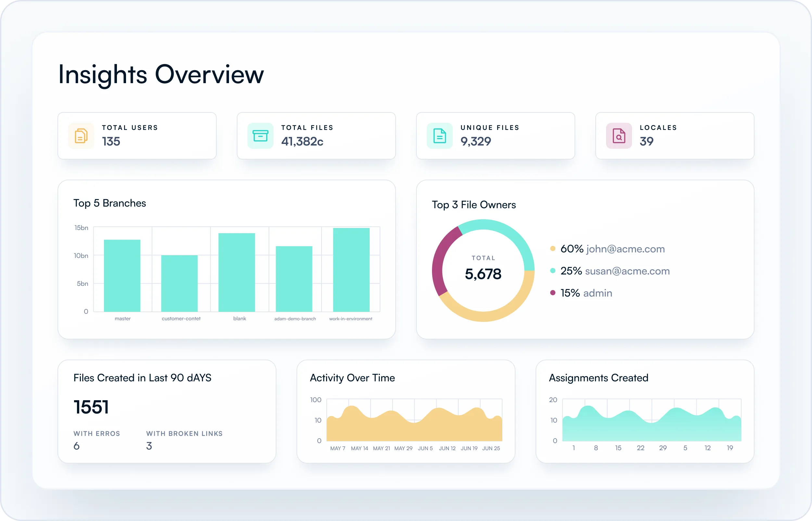This screenshot has height=521, width=812.
Task: Click the Top 3 File Owners title
Action: tap(474, 205)
